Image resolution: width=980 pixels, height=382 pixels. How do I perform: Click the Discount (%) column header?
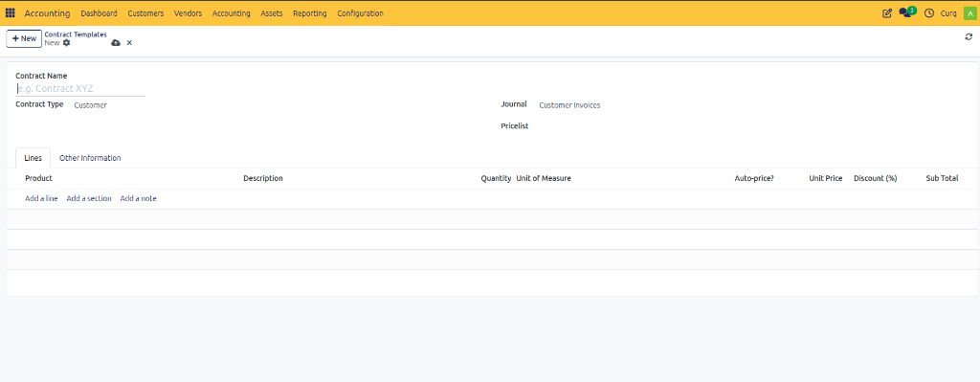(x=875, y=179)
